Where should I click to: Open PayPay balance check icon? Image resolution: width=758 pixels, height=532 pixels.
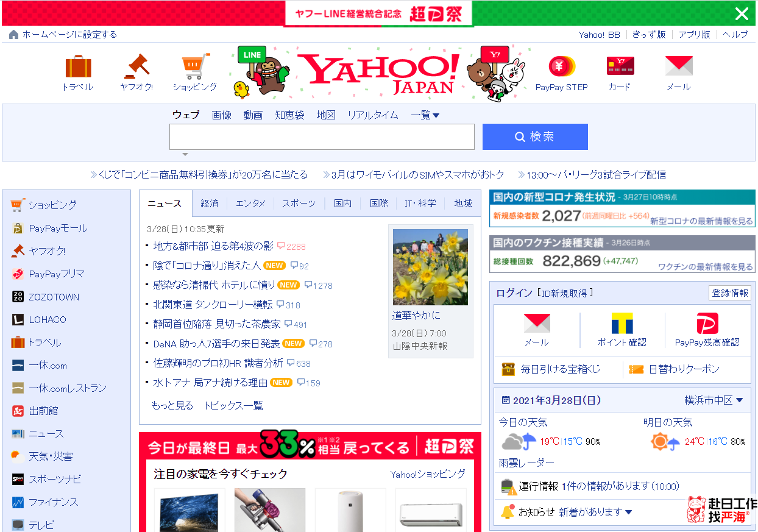click(707, 324)
